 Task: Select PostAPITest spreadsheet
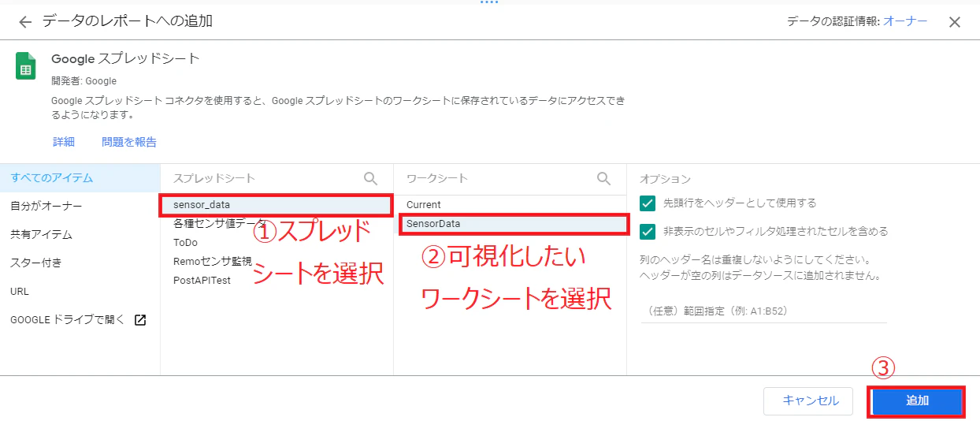point(277,281)
